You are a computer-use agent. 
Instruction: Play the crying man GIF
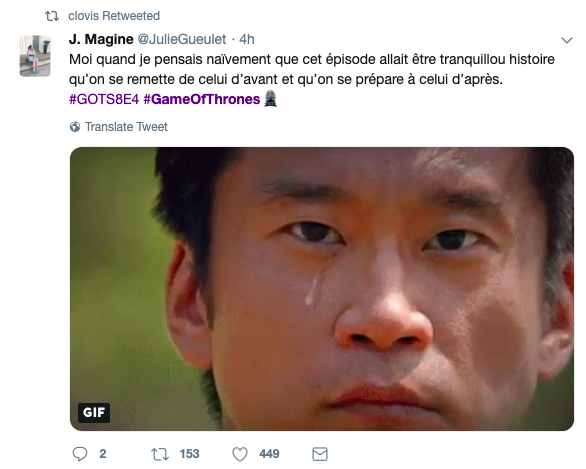[x=322, y=289]
